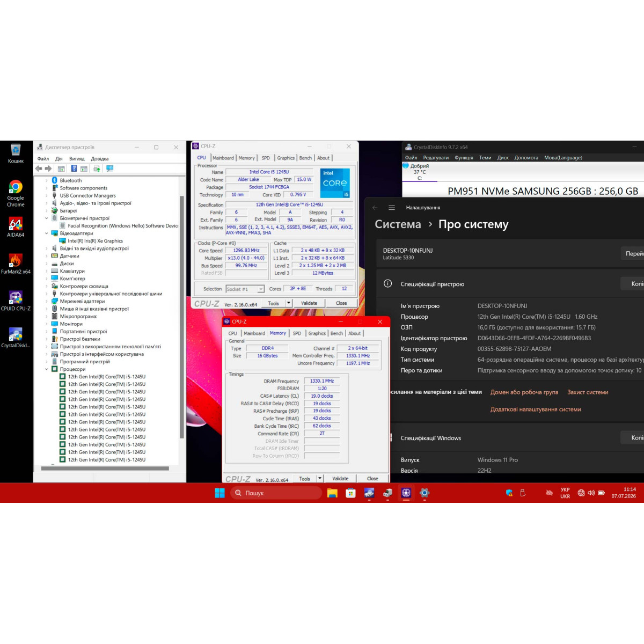The image size is (644, 644).
Task: Switch to Mainboard tab in top CPU-Z window
Action: (x=223, y=158)
